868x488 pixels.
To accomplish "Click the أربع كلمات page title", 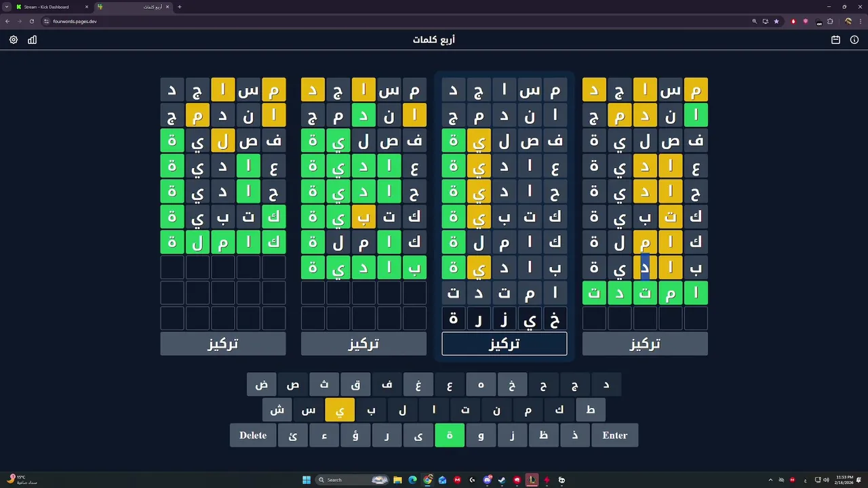I will point(434,40).
